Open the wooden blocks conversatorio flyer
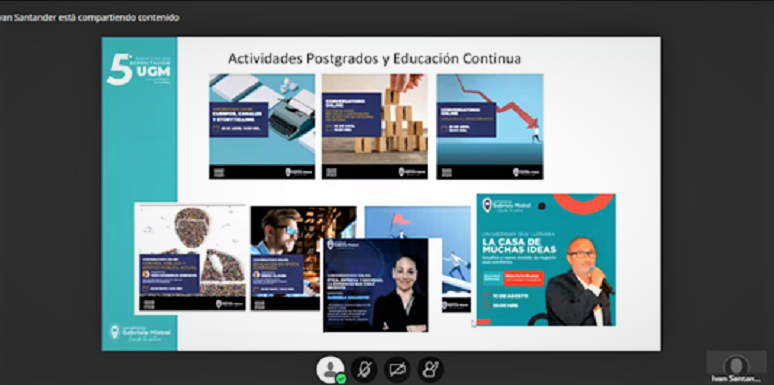The width and height of the screenshot is (774, 385). click(x=375, y=126)
